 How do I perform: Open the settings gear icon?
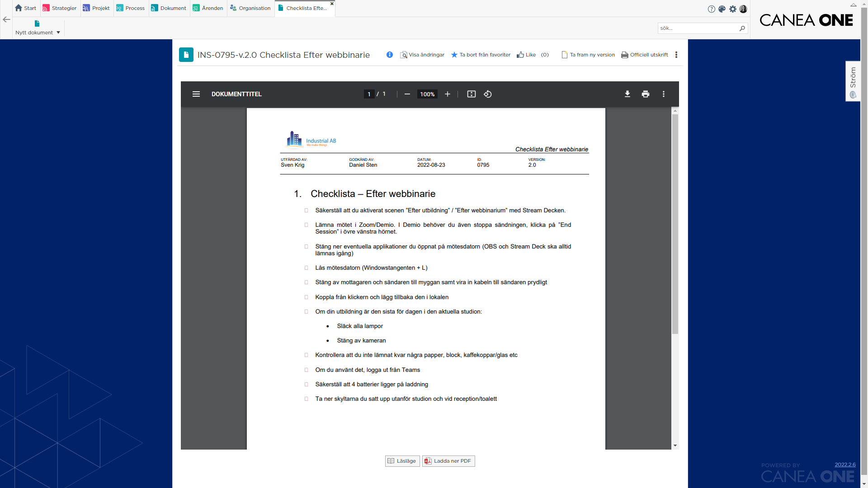(x=733, y=9)
